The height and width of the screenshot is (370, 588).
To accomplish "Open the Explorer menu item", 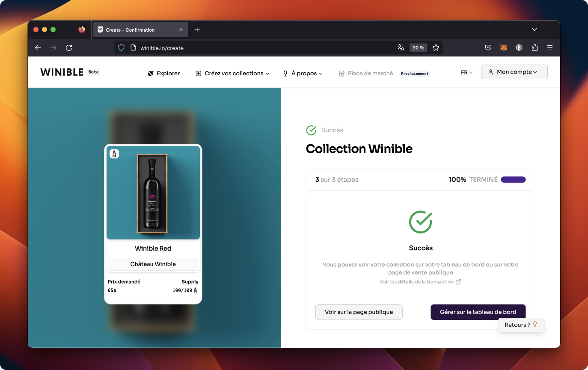I will [x=163, y=74].
